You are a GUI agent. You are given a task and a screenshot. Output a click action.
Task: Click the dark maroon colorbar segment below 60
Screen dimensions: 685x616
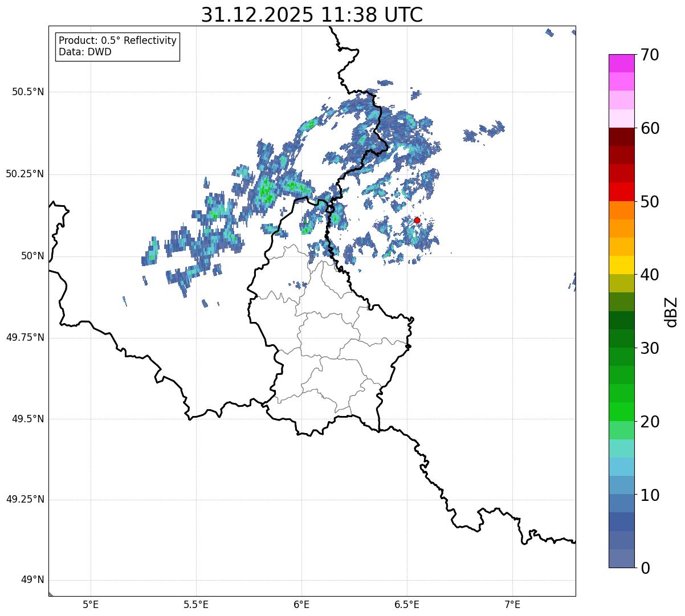(x=622, y=137)
